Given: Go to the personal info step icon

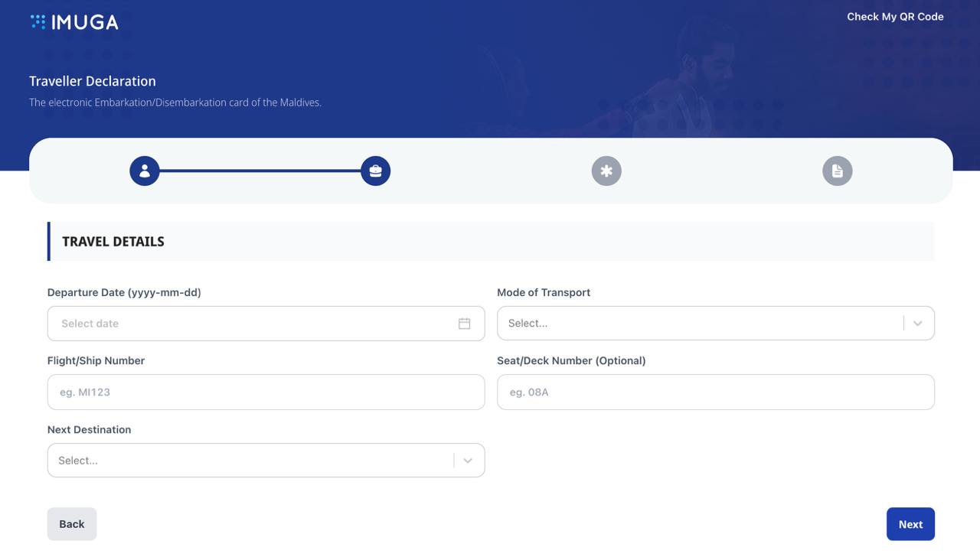Looking at the screenshot, I should (x=145, y=171).
